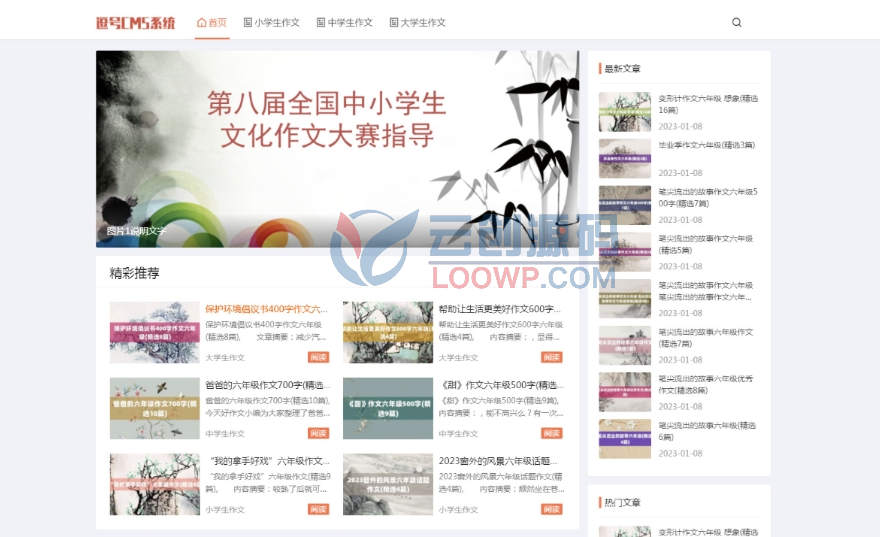Open thumbnail of 笔尖流出的故事六年级(精选6篇)
Image resolution: width=880 pixels, height=537 pixels.
click(x=625, y=439)
